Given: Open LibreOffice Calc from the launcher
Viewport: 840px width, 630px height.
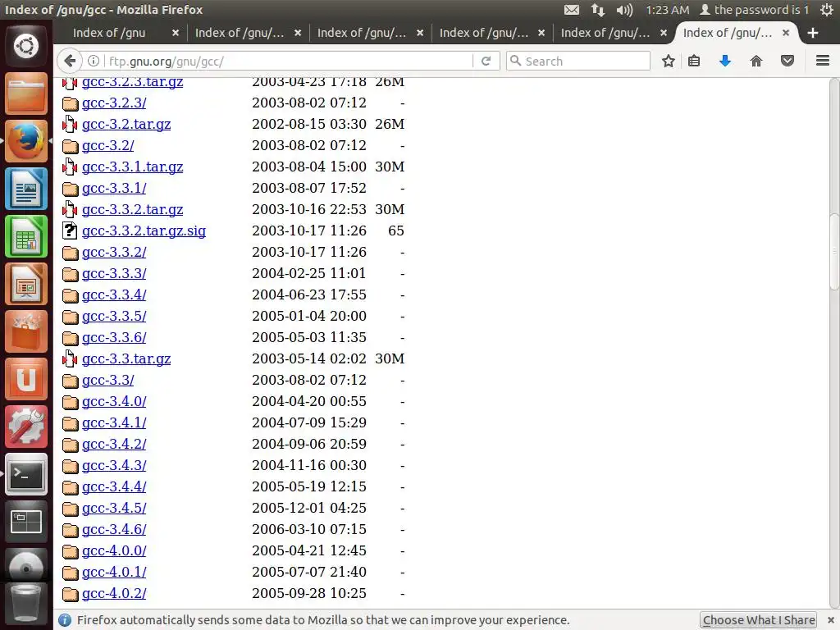Looking at the screenshot, I should tap(25, 236).
